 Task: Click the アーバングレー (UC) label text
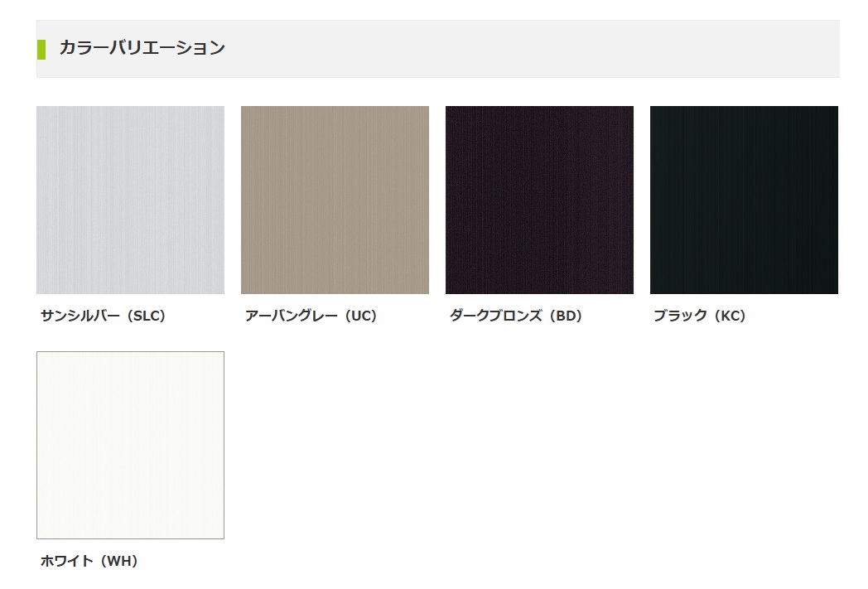click(311, 316)
